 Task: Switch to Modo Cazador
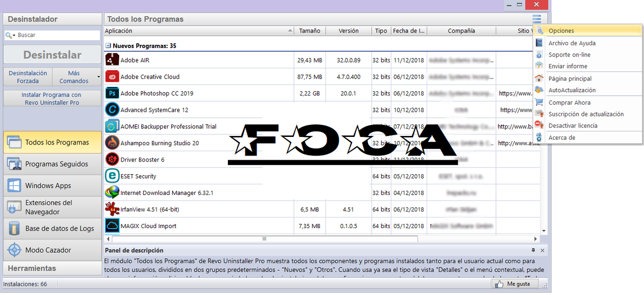[52, 250]
